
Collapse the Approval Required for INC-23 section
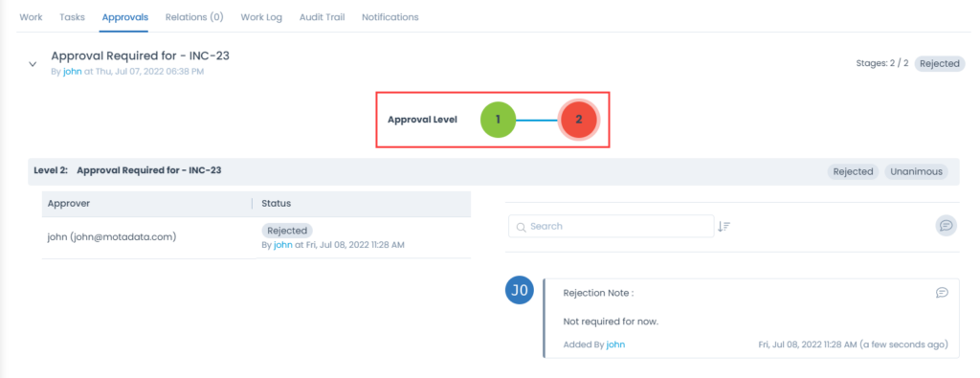click(x=33, y=64)
